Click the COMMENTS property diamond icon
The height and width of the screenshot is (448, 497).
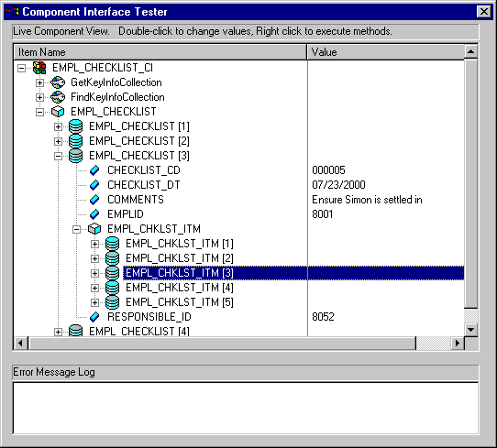pyautogui.click(x=94, y=200)
